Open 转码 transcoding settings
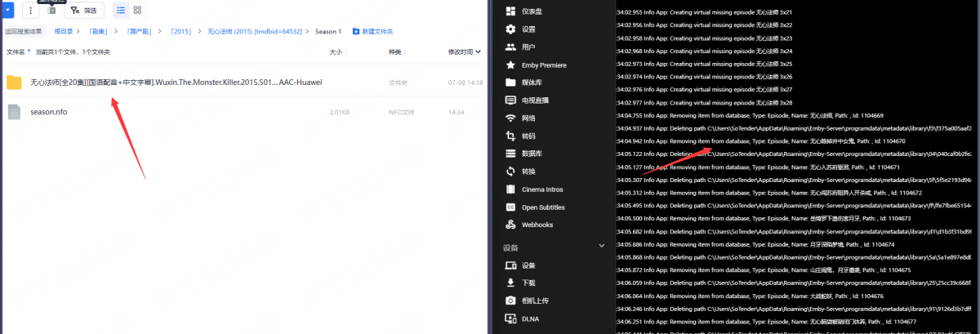 pos(528,136)
